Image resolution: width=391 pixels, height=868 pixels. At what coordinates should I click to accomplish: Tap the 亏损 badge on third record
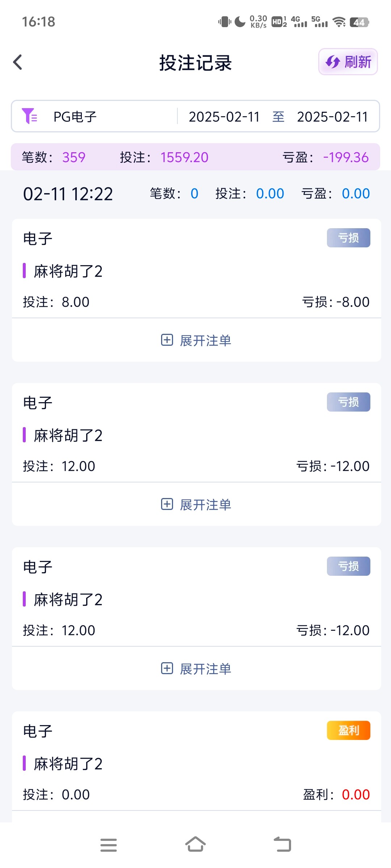pos(348,566)
